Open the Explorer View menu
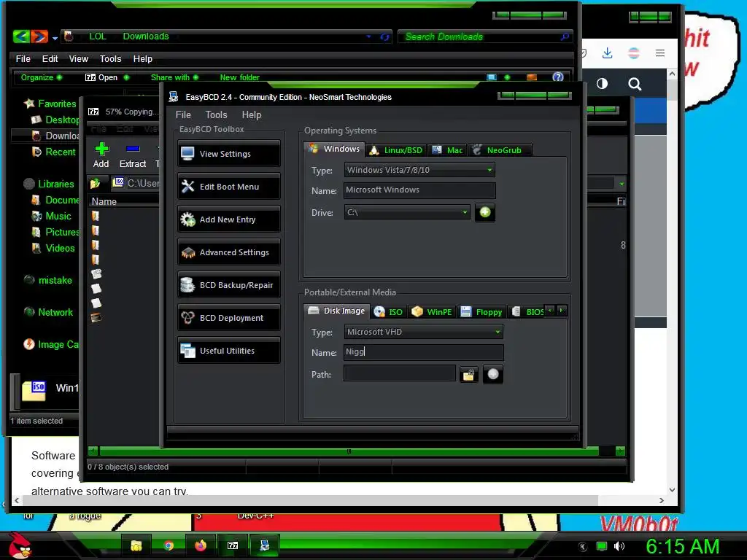The width and height of the screenshot is (747, 560). pos(79,58)
